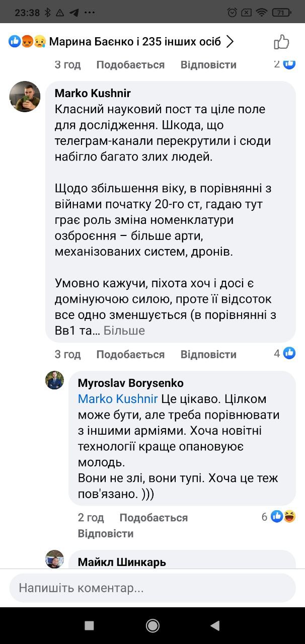305x644 pixels.
Task: Reply to Myroslav Borysenko's comment
Action: tap(106, 533)
